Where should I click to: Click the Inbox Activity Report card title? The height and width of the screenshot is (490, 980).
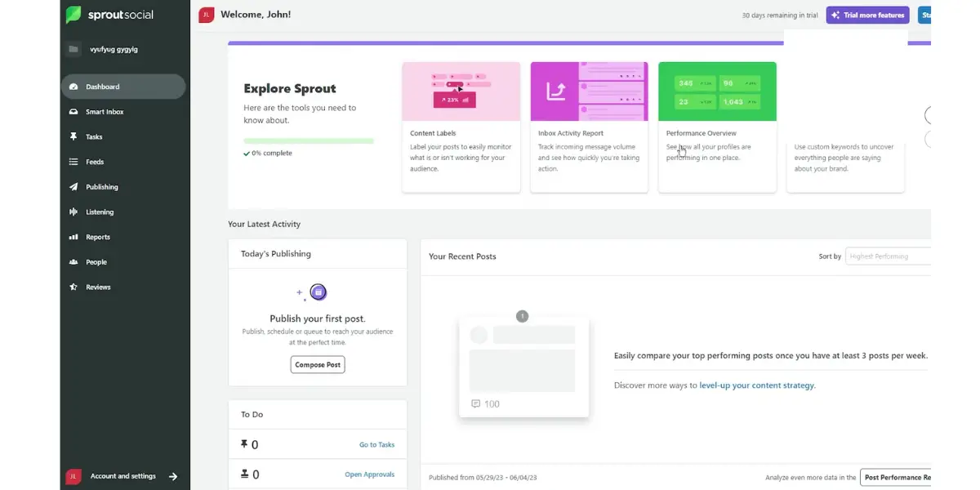(x=571, y=133)
